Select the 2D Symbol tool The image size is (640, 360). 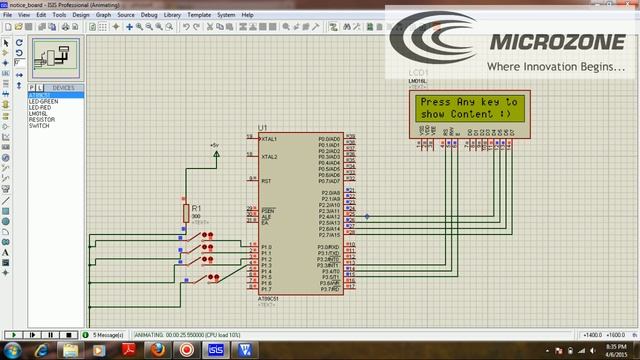6,262
